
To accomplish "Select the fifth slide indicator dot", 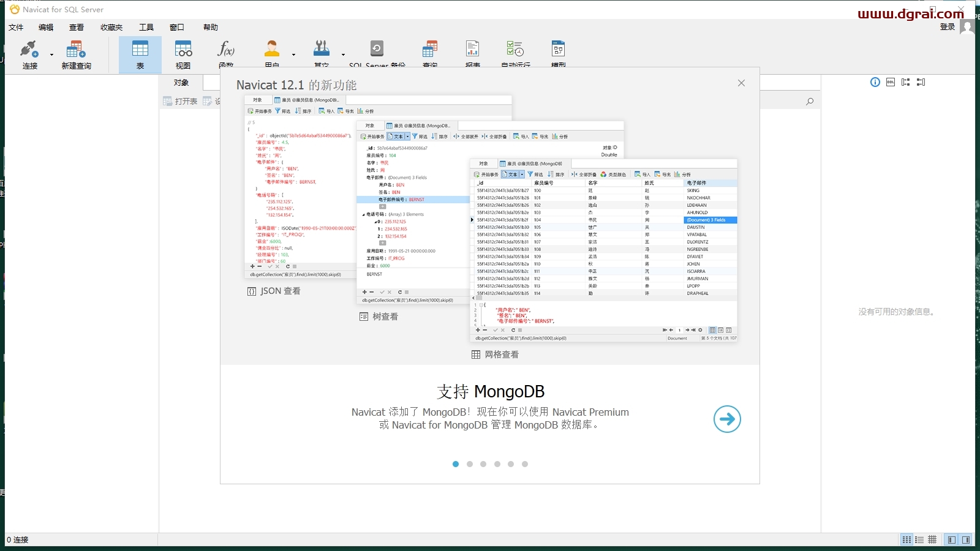I will coord(511,464).
